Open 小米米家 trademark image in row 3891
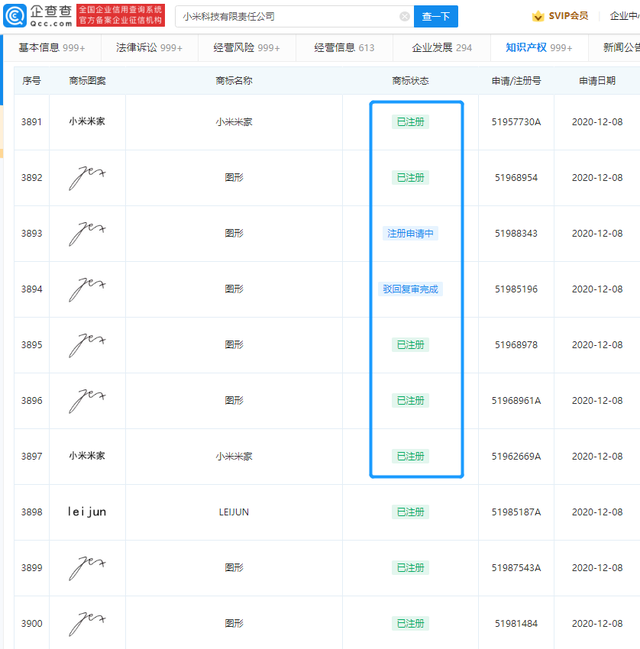This screenshot has height=649, width=640. (x=87, y=122)
